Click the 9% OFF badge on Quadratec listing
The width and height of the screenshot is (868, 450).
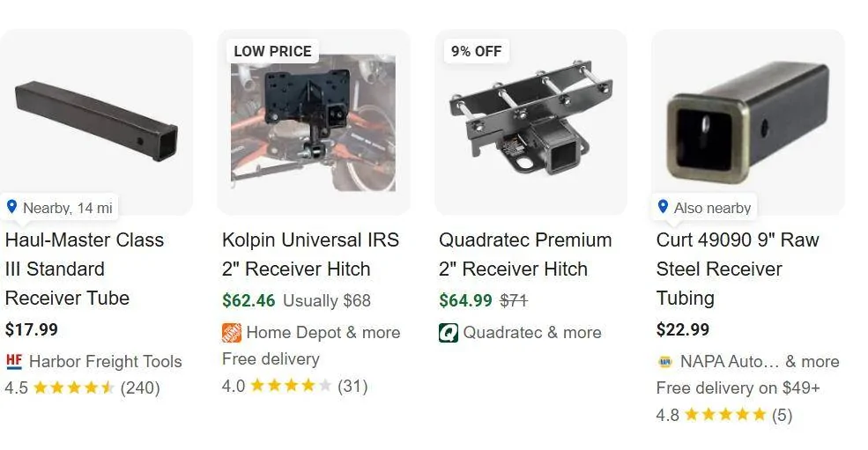point(477,51)
